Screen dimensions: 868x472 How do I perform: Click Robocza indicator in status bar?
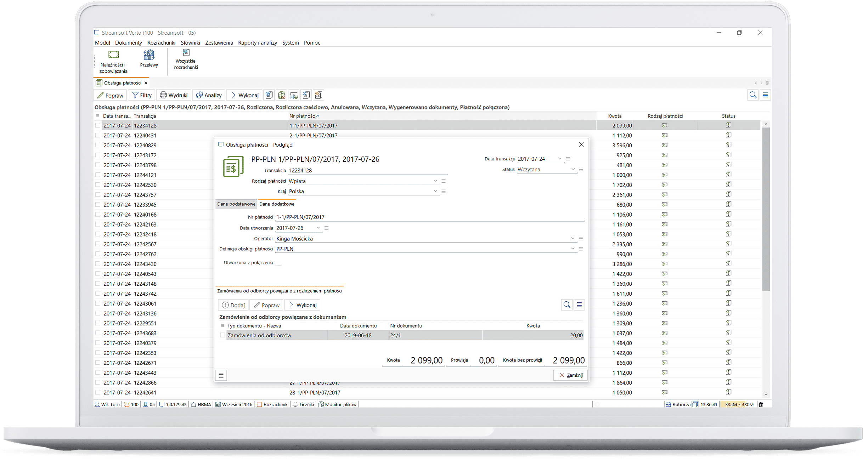(x=678, y=404)
